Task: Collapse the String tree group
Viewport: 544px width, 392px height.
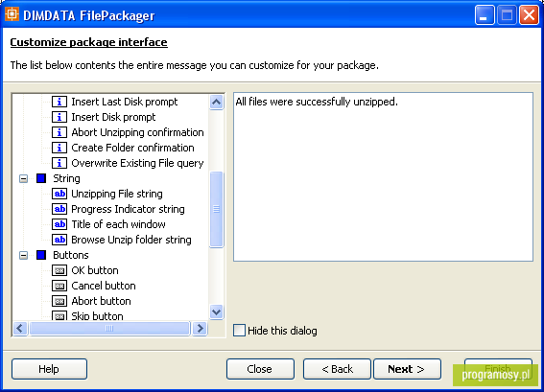Action: click(x=23, y=179)
